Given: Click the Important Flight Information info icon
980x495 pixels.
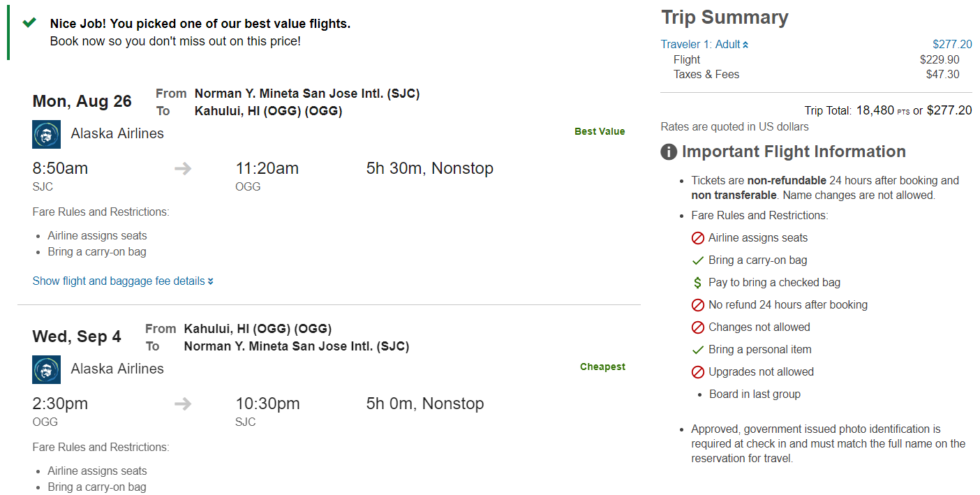Looking at the screenshot, I should click(x=669, y=152).
